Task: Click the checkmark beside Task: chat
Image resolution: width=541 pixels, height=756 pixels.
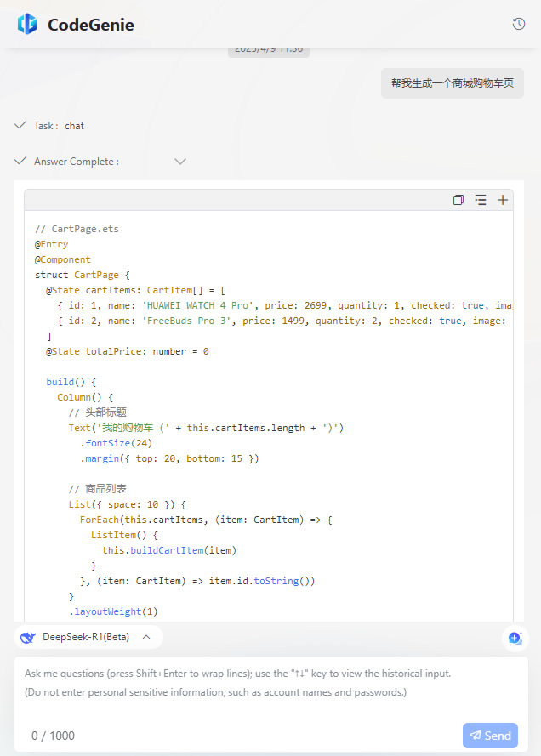Action: click(x=20, y=125)
